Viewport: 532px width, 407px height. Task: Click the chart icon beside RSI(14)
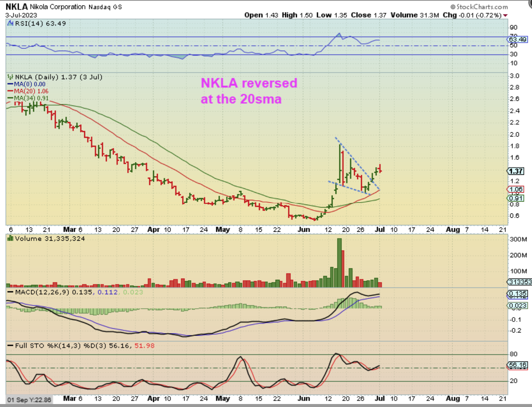tap(11, 23)
